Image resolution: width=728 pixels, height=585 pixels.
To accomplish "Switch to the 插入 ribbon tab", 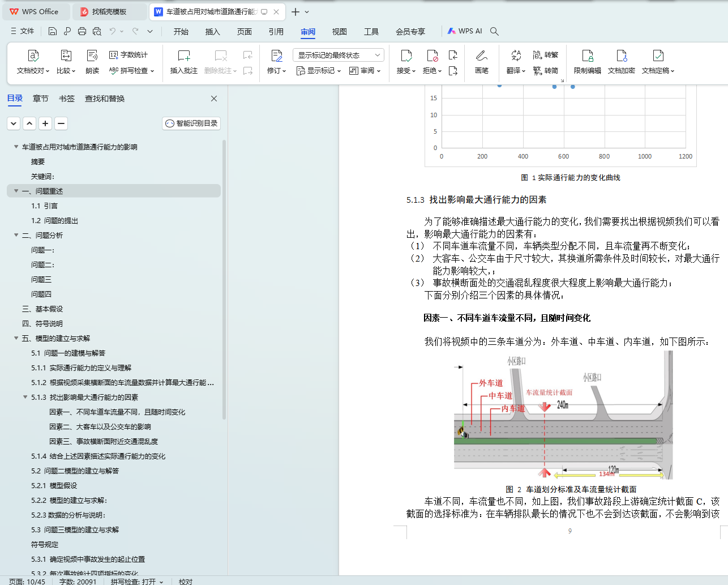I will (x=213, y=32).
